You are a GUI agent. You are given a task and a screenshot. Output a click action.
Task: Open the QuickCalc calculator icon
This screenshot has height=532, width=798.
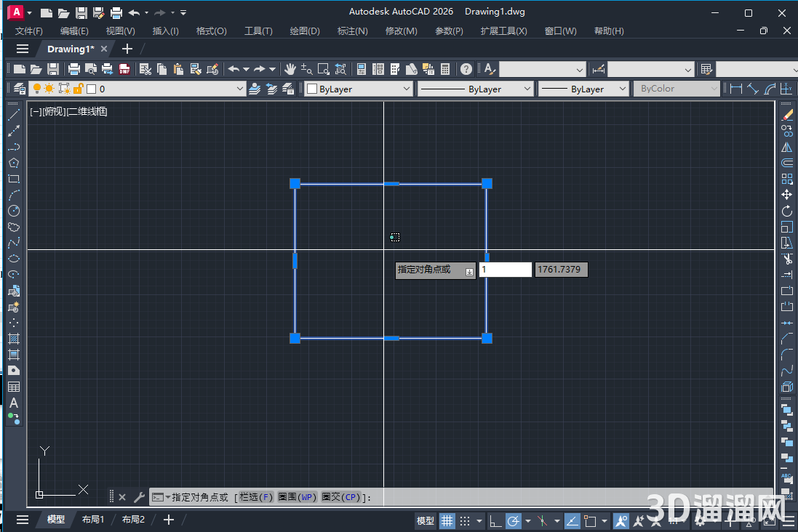click(445, 69)
